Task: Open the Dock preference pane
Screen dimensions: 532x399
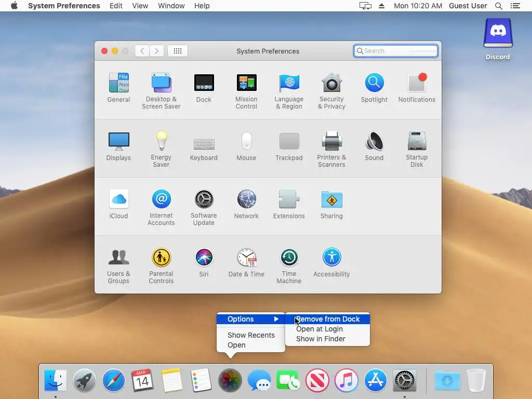Action: [204, 87]
